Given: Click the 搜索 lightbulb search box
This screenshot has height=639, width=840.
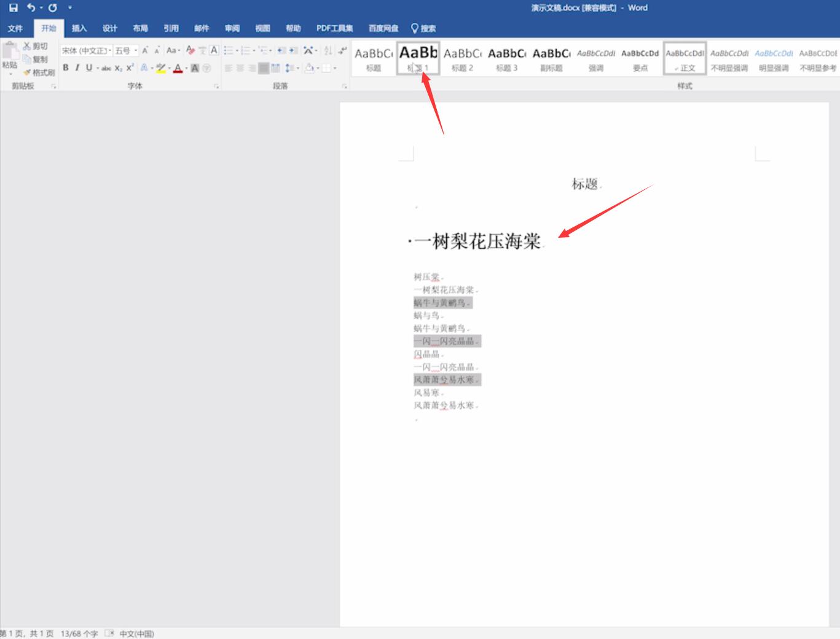Looking at the screenshot, I should point(423,28).
